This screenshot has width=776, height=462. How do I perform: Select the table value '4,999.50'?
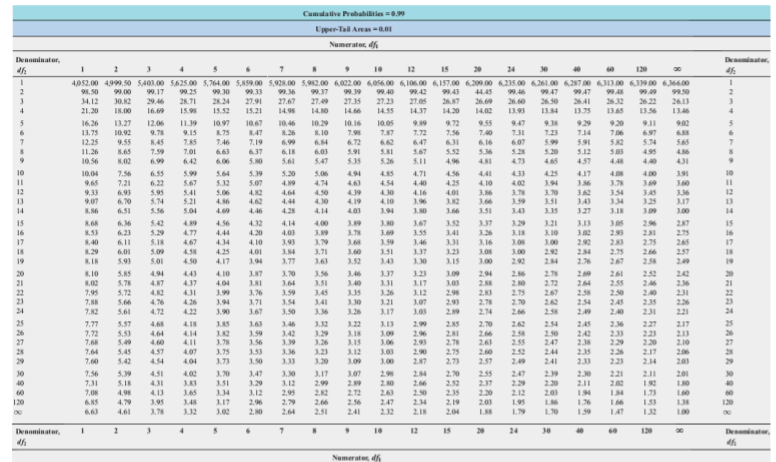(x=117, y=83)
